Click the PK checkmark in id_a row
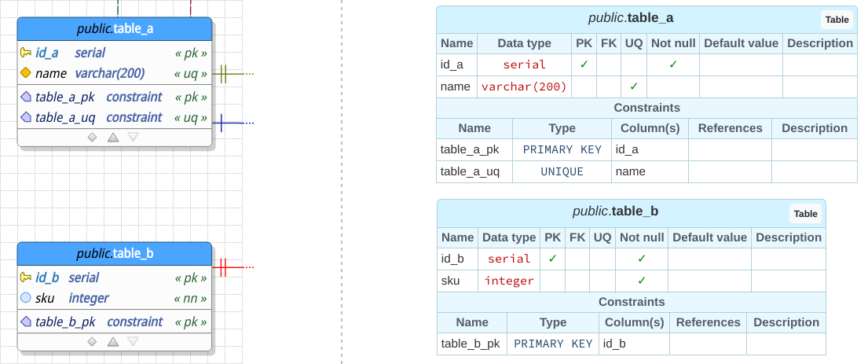The image size is (868, 364). tap(584, 64)
